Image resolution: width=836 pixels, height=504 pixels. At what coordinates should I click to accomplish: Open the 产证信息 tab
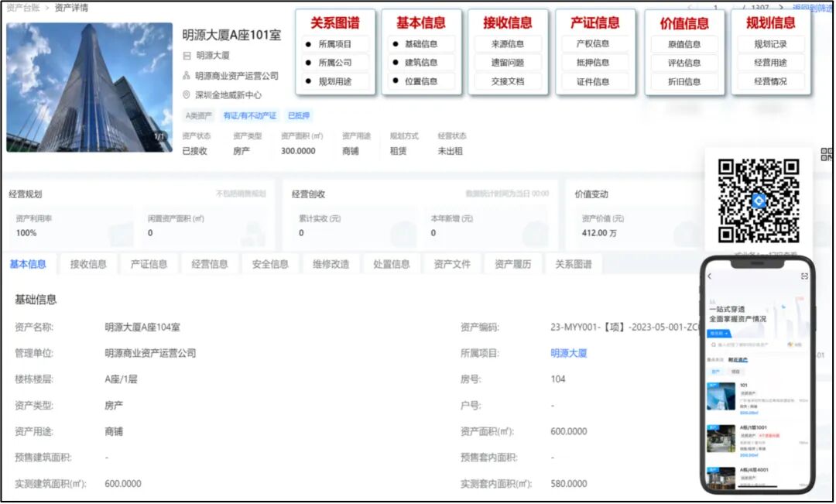(149, 264)
